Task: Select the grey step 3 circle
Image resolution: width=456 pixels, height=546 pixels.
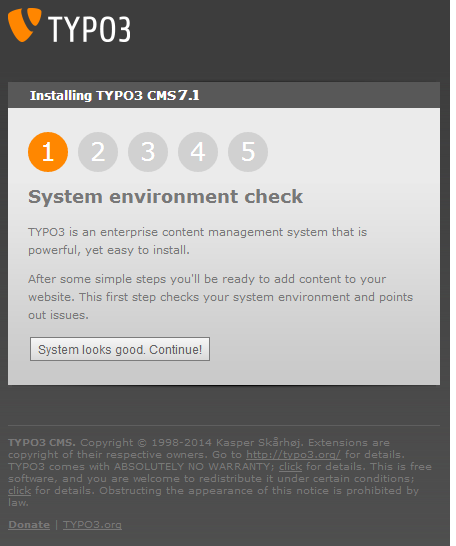Action: pyautogui.click(x=148, y=152)
